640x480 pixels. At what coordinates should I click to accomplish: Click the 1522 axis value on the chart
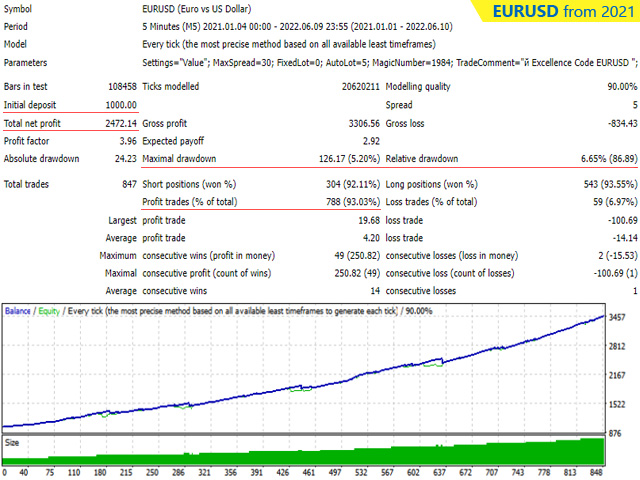pos(617,404)
